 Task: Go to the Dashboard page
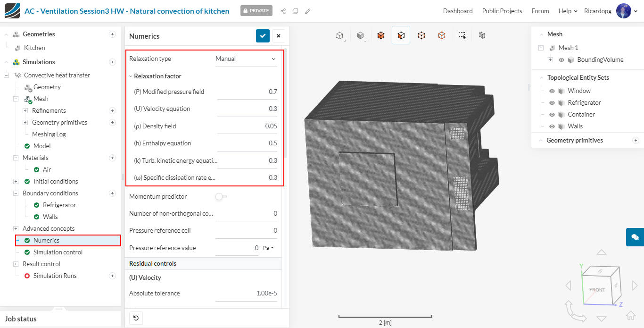click(x=457, y=11)
